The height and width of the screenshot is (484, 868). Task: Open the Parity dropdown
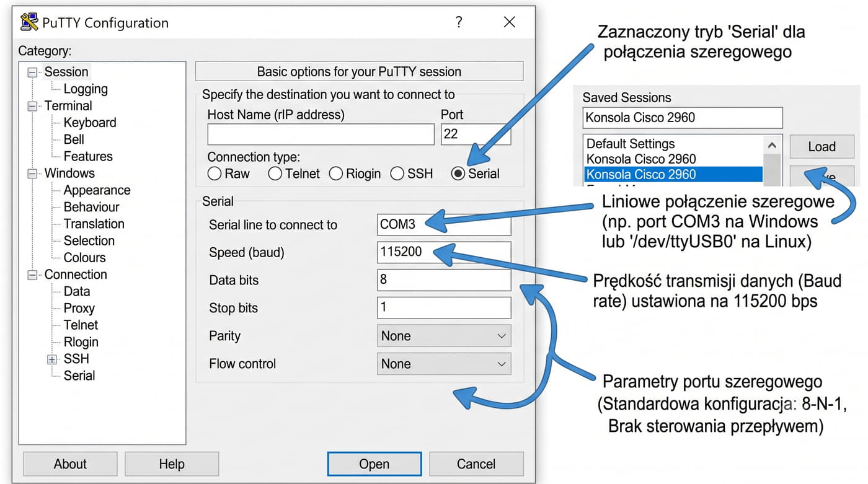(x=444, y=336)
